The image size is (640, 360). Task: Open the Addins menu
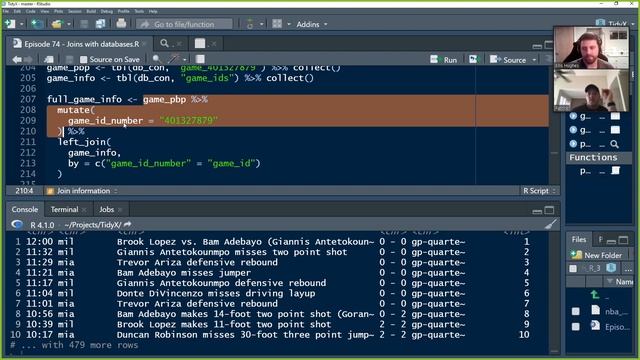coord(311,24)
